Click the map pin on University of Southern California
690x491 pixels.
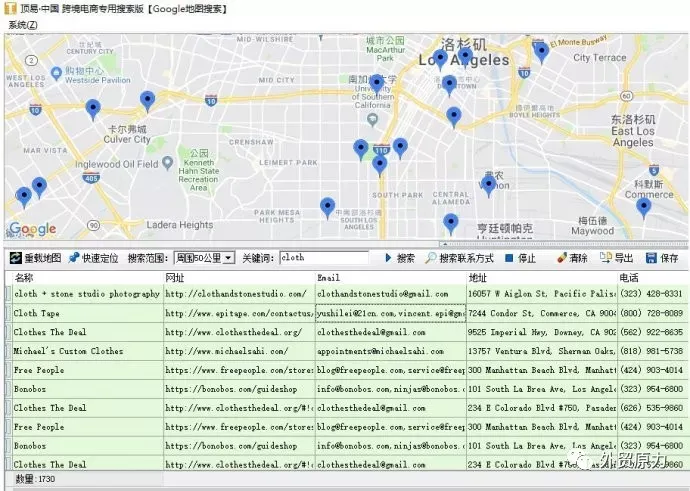pyautogui.click(x=376, y=84)
